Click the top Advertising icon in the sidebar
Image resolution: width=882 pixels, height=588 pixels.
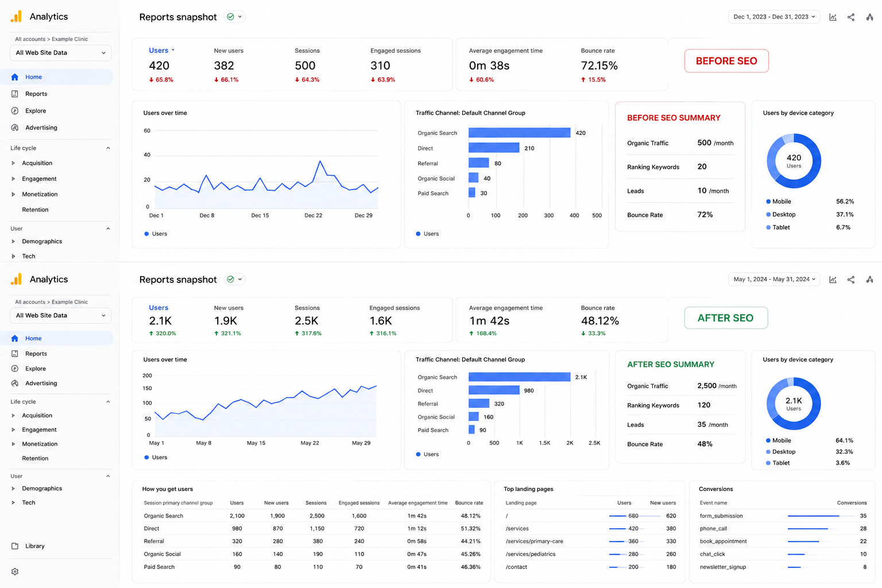(15, 127)
